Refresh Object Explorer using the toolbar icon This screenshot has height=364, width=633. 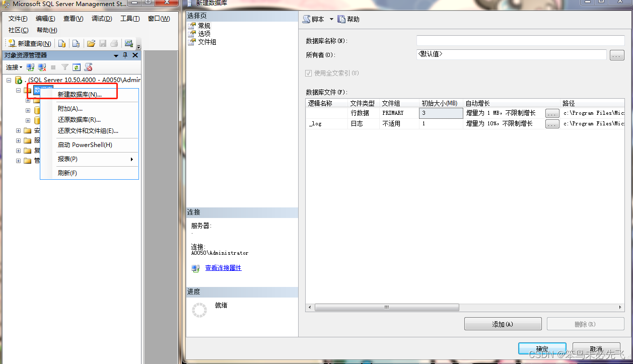[77, 67]
